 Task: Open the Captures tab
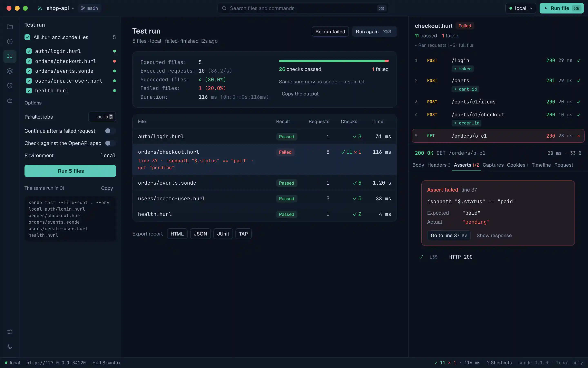tap(493, 165)
